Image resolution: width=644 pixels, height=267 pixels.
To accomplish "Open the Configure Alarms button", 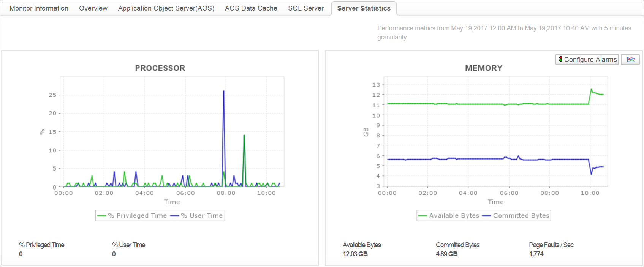I will 587,60.
